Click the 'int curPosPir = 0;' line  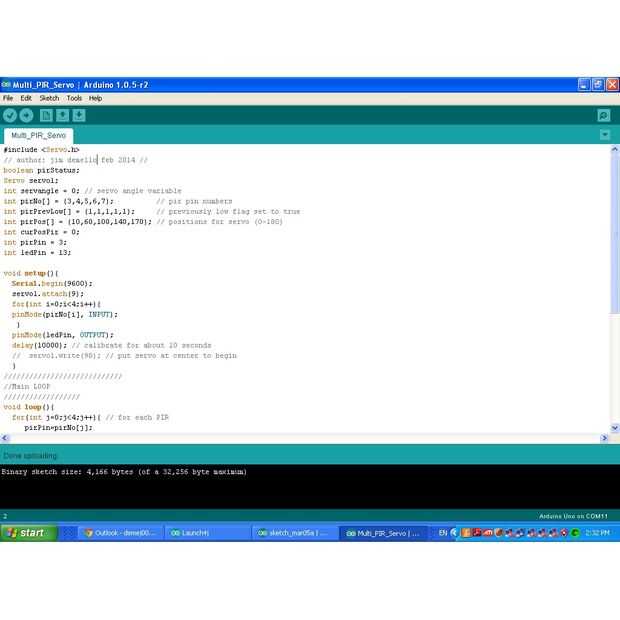click(x=42, y=232)
